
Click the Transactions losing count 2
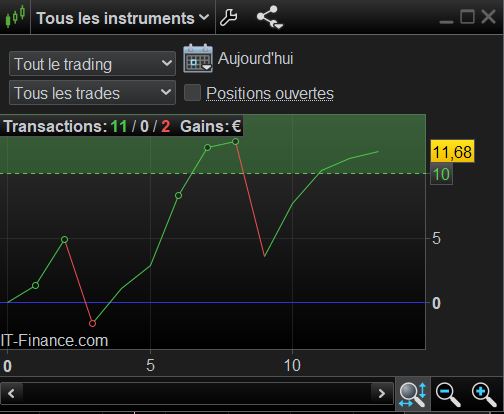coord(166,127)
